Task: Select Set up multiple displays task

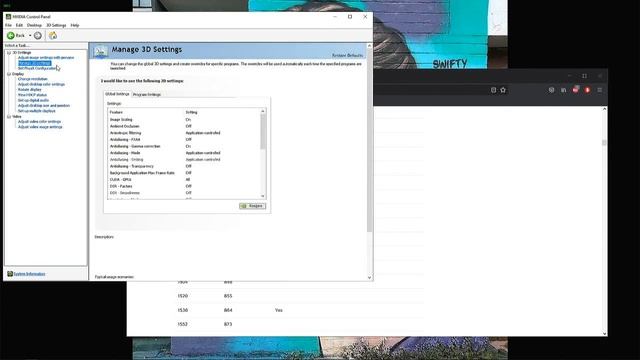Action: click(37, 111)
